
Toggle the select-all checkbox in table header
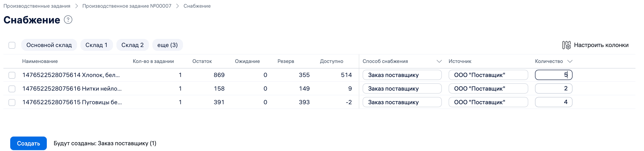[12, 45]
